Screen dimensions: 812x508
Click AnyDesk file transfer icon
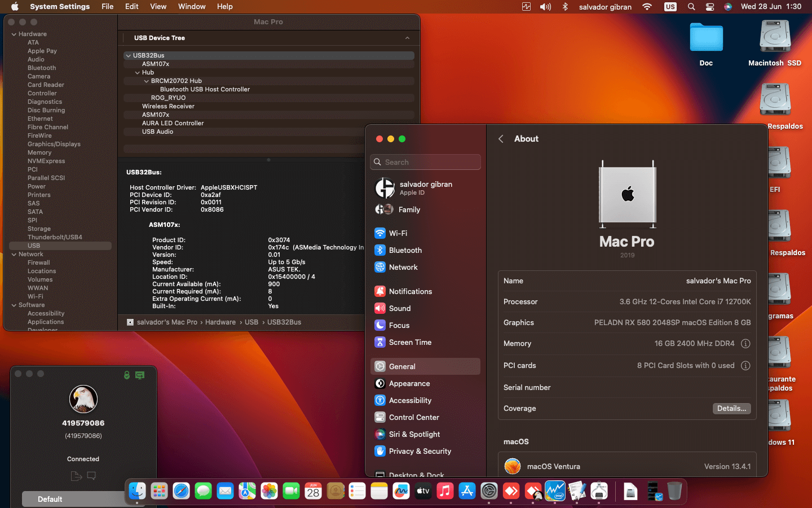click(76, 476)
